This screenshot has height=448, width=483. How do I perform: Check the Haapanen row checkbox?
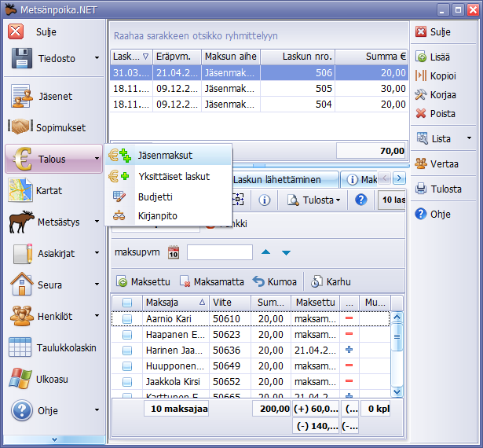pos(127,334)
